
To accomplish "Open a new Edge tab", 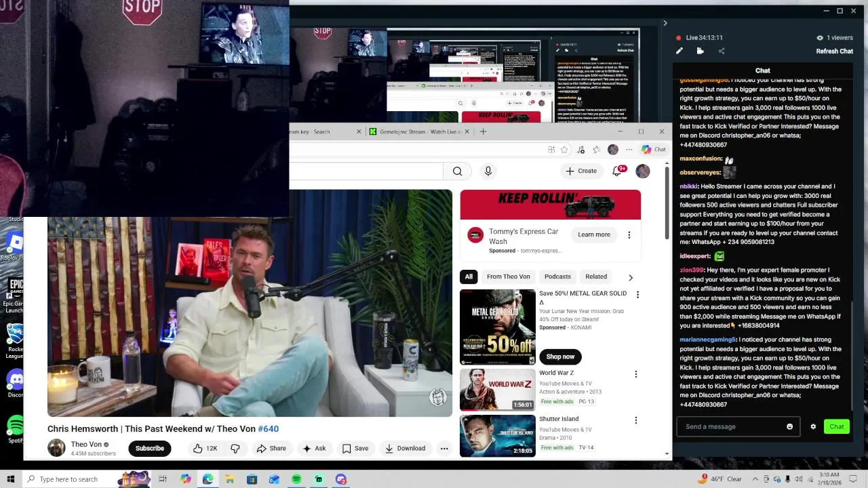I will [483, 131].
